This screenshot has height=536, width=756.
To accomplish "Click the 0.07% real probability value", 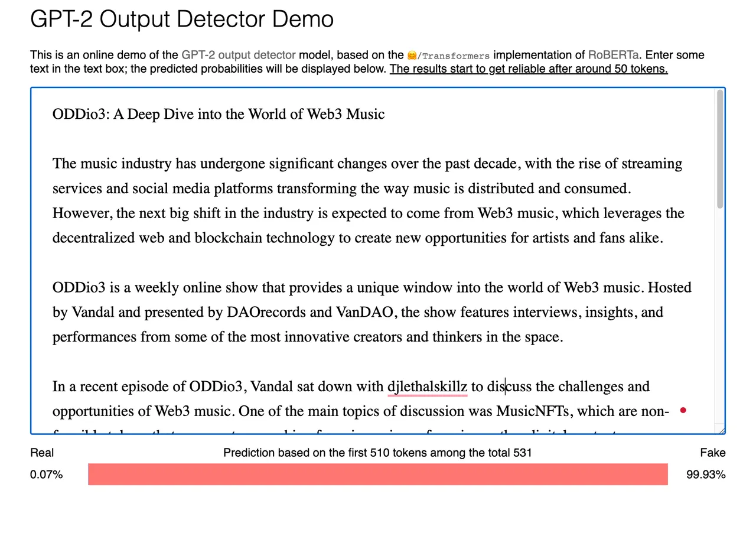I will (47, 475).
